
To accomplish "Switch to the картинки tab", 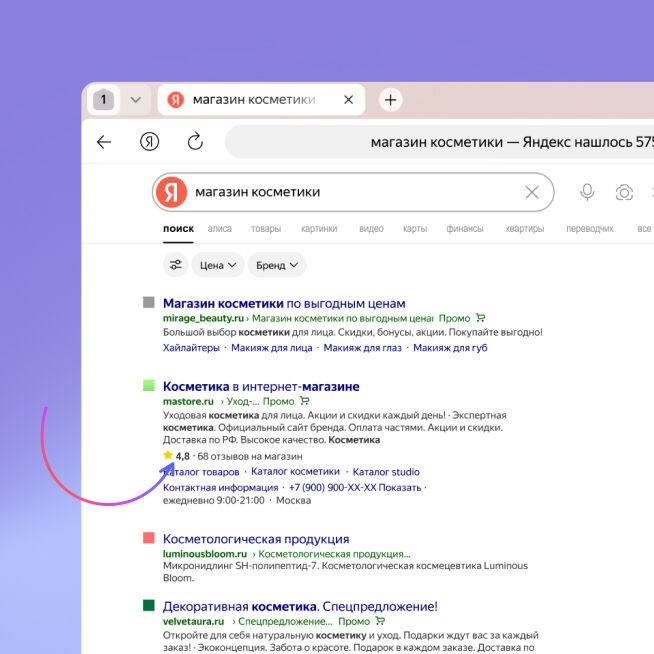I will (319, 229).
